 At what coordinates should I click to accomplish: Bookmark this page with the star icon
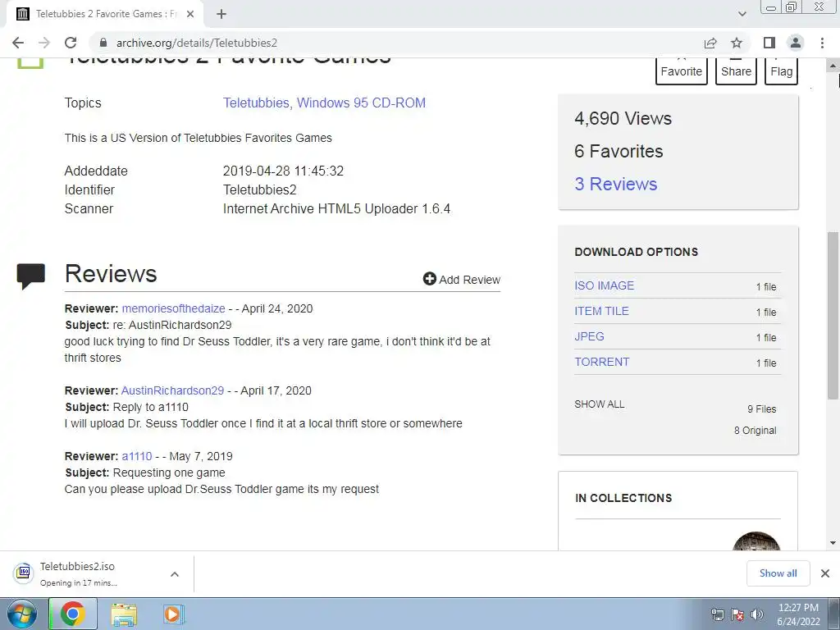(x=737, y=43)
